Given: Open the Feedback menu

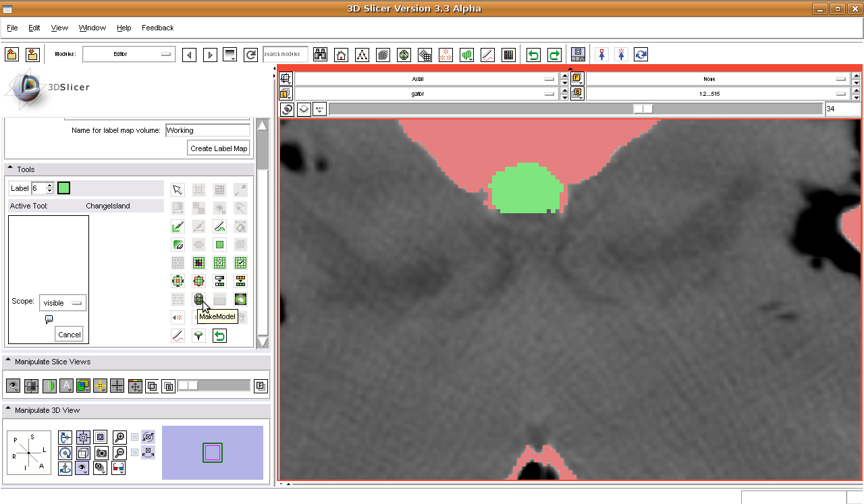Looking at the screenshot, I should tap(158, 28).
